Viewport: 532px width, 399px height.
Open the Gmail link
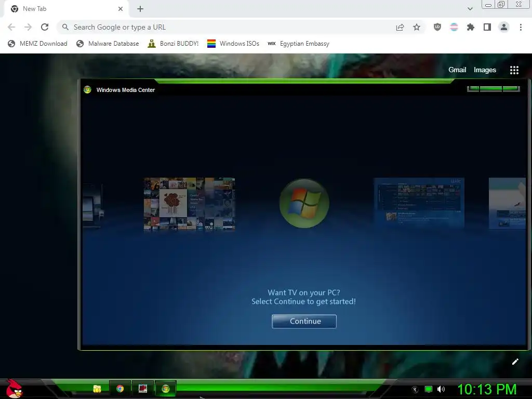[x=457, y=70]
